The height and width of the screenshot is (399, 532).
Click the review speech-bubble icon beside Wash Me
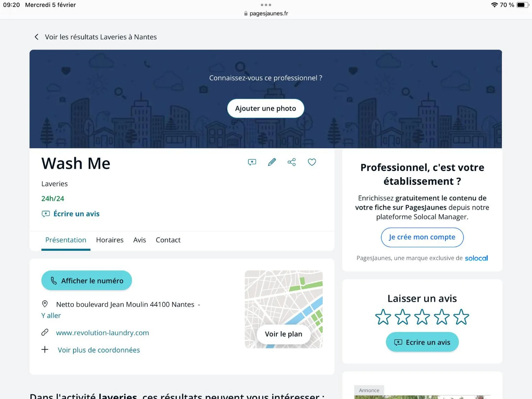[252, 162]
